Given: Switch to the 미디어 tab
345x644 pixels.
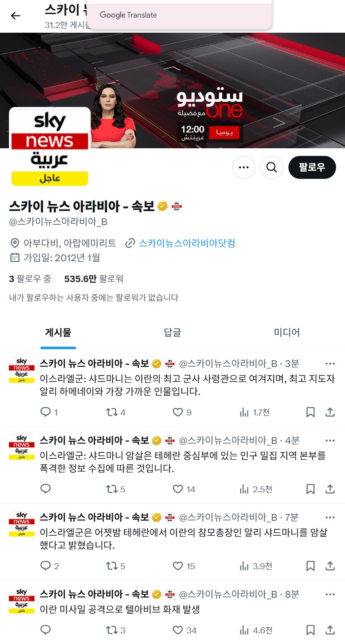Looking at the screenshot, I should coord(287,332).
